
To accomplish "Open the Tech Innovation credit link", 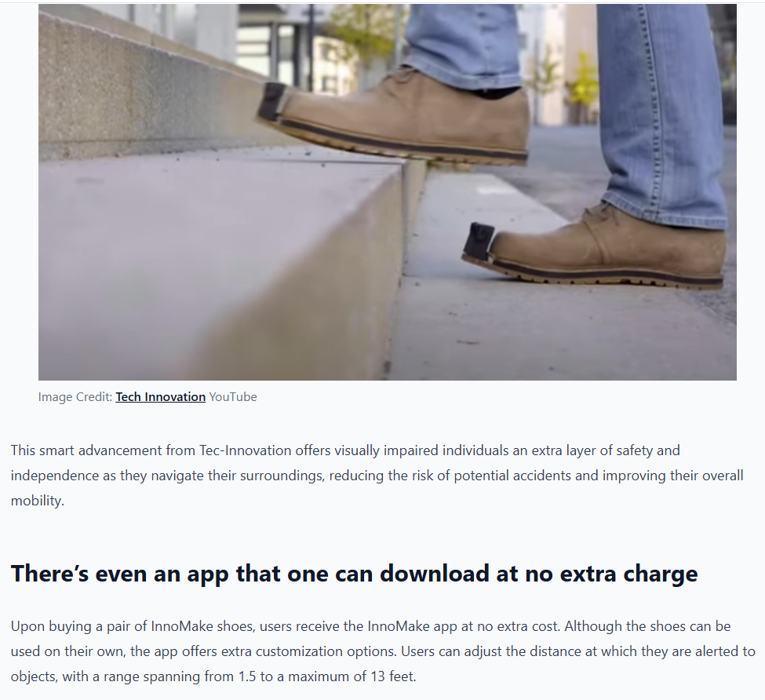I will click(161, 397).
